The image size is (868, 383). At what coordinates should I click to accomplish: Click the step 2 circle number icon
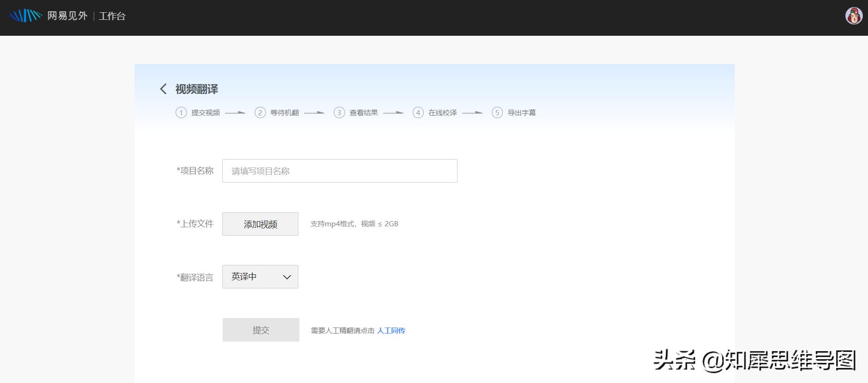click(x=260, y=112)
